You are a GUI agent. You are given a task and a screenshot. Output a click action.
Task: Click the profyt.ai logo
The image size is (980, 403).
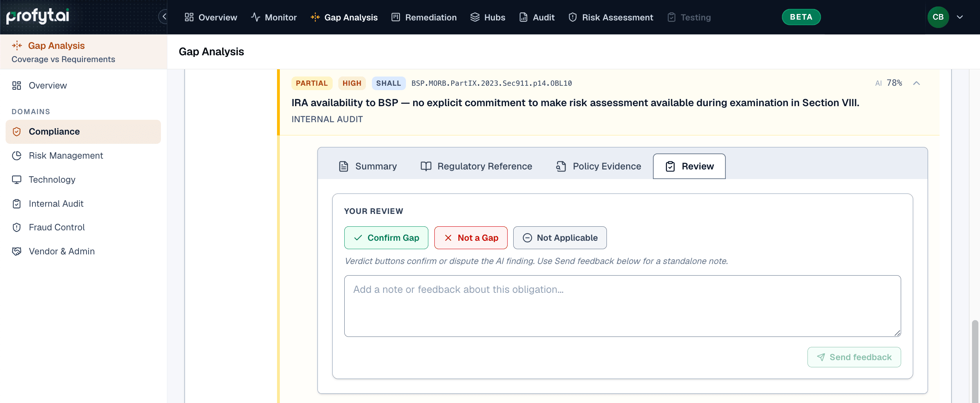point(38,16)
